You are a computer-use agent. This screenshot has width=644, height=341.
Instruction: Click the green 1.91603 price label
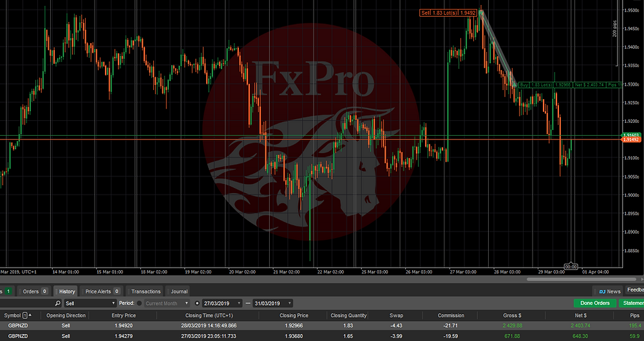click(632, 135)
